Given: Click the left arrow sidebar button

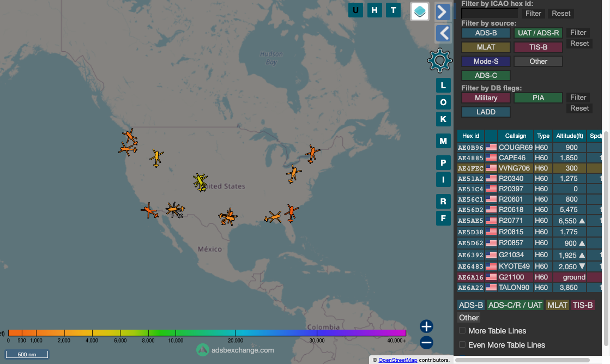Looking at the screenshot, I should [x=443, y=33].
